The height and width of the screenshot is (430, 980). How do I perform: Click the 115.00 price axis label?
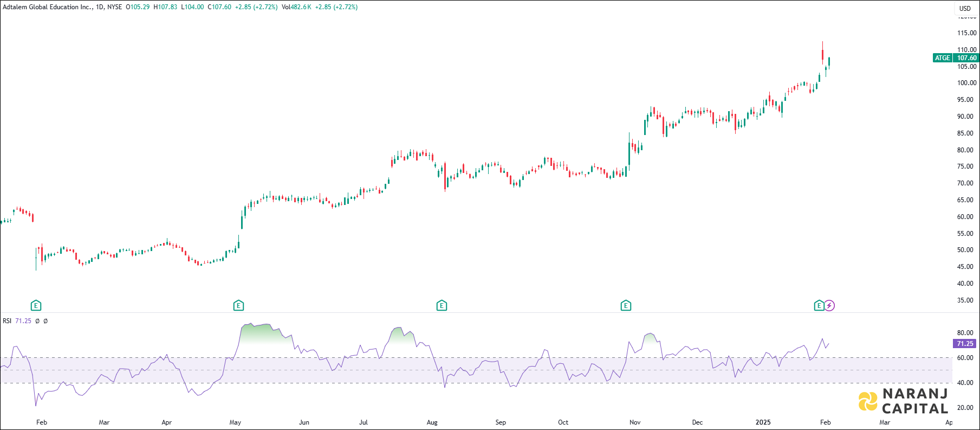[967, 33]
